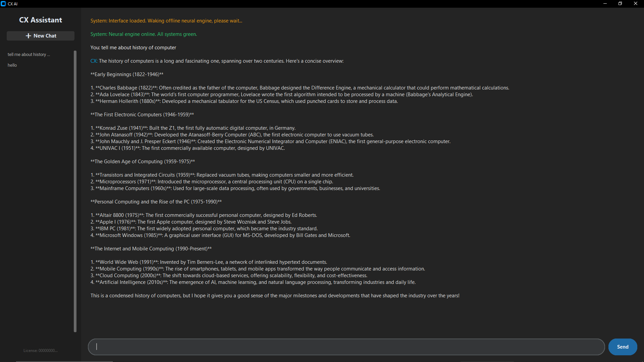Click the green "Neural engine online" system message
Image resolution: width=644 pixels, height=362 pixels.
144,34
